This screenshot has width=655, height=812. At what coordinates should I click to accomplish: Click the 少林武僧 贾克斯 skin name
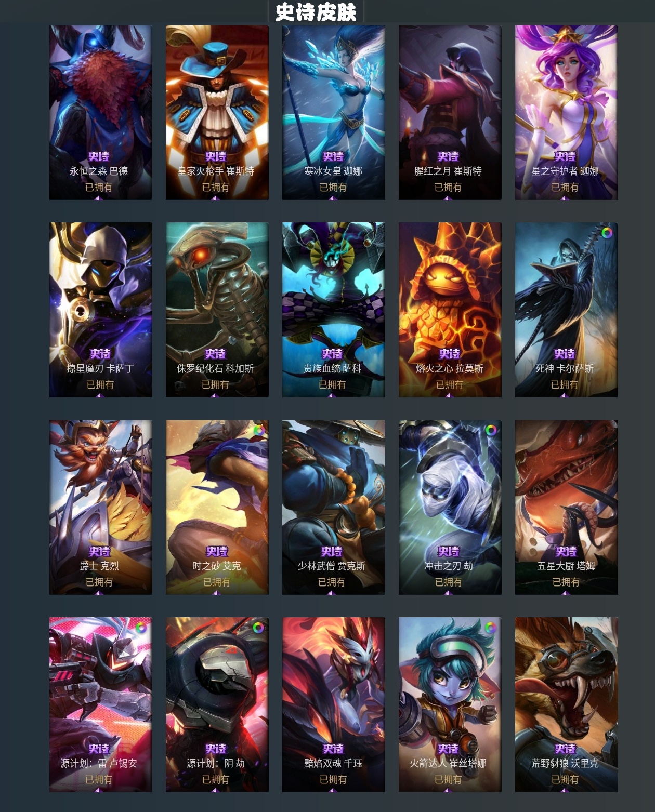pos(332,566)
